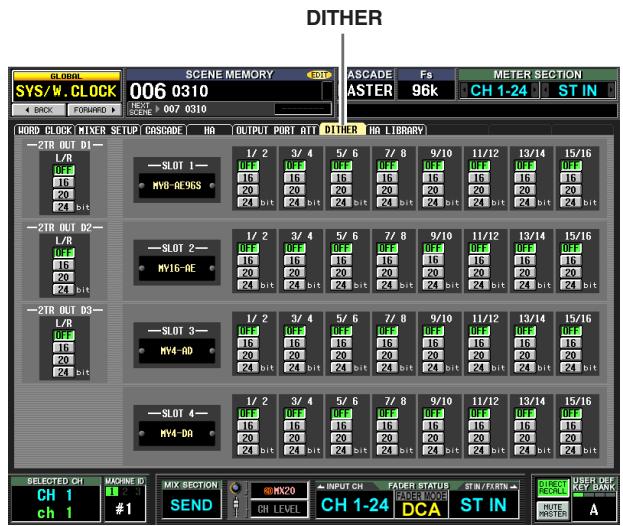Set Slot 1 channel 9/10 dither to 16 bit
Image resolution: width=623 pixels, height=526 pixels.
[433, 178]
